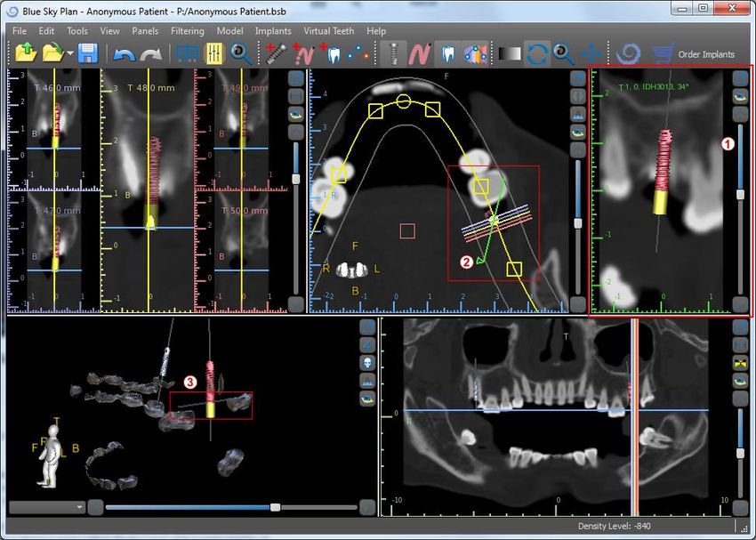Select the zoom magnifier tool near the pan tool
Screen dimensions: 756x540
[563, 53]
